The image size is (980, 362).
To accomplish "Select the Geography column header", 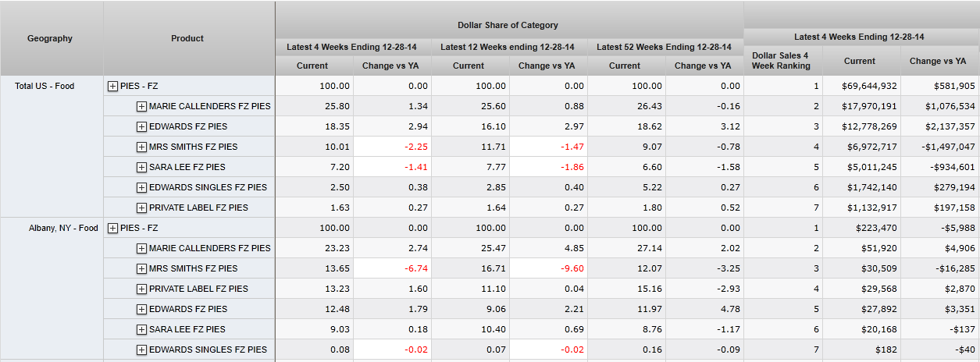I will [x=50, y=38].
